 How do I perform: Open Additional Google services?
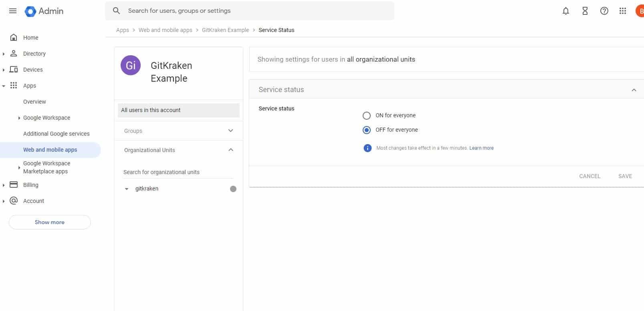click(x=57, y=134)
